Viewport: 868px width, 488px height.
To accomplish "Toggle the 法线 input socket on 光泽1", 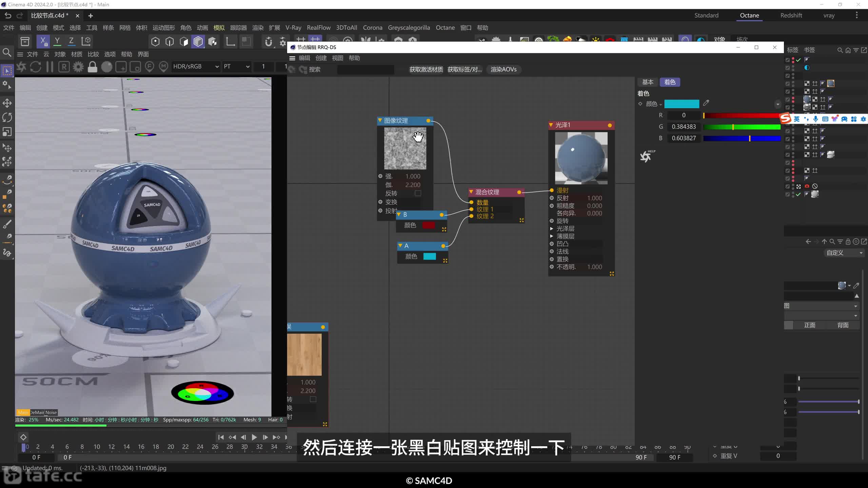I will click(552, 251).
